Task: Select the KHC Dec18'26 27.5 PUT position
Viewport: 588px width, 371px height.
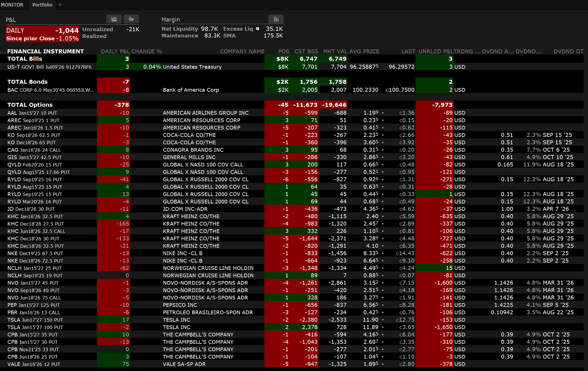Action: (36, 224)
